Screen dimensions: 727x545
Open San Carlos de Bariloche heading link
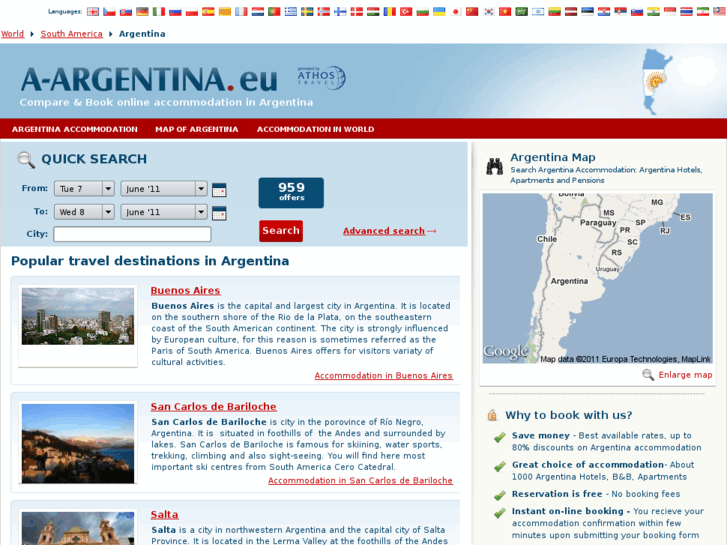[214, 406]
